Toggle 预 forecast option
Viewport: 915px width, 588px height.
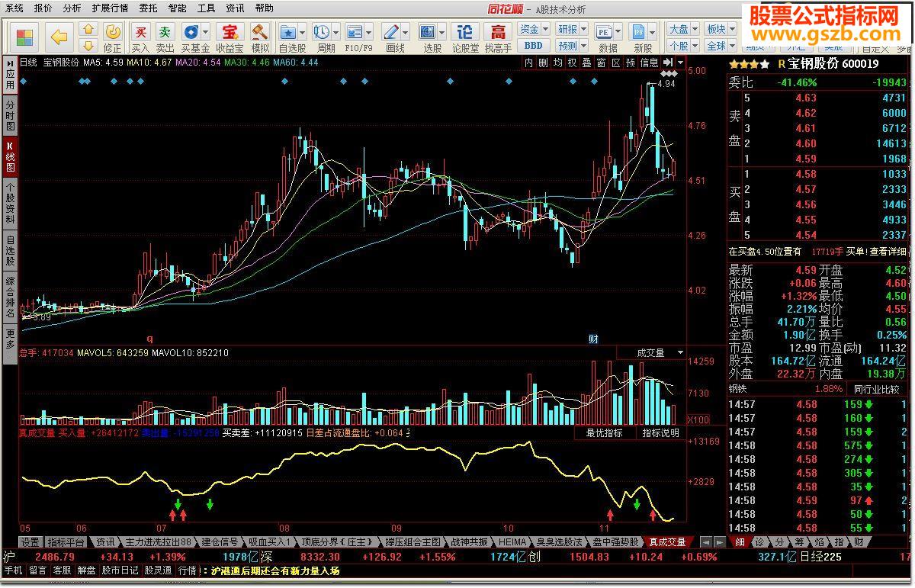(x=630, y=63)
